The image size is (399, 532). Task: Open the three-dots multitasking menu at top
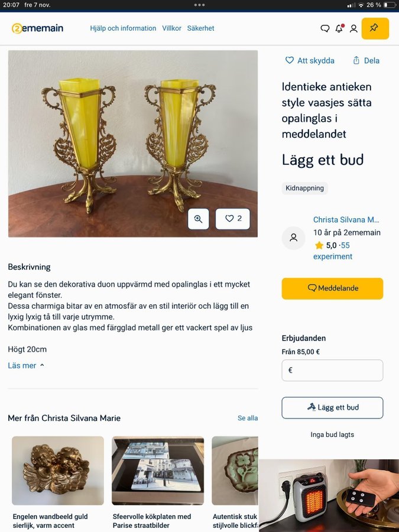tap(199, 5)
